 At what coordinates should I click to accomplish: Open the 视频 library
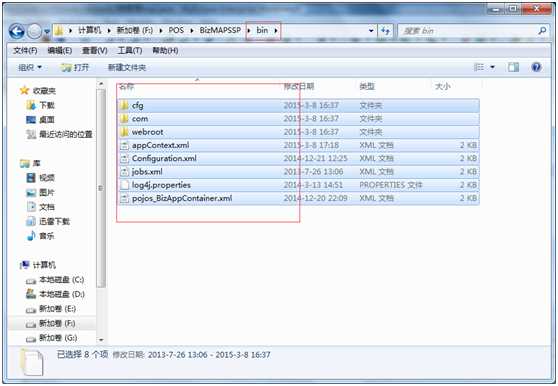[x=47, y=178]
